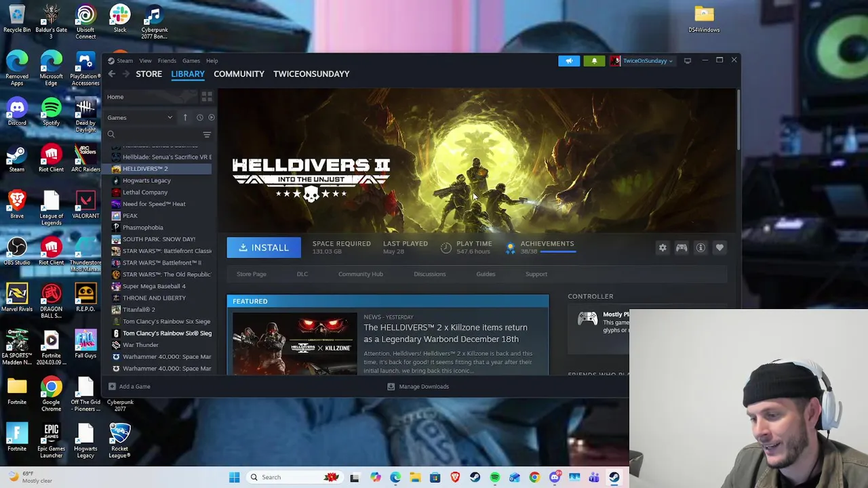Open Discord from the taskbar
Image resolution: width=868 pixels, height=488 pixels.
coord(555,477)
